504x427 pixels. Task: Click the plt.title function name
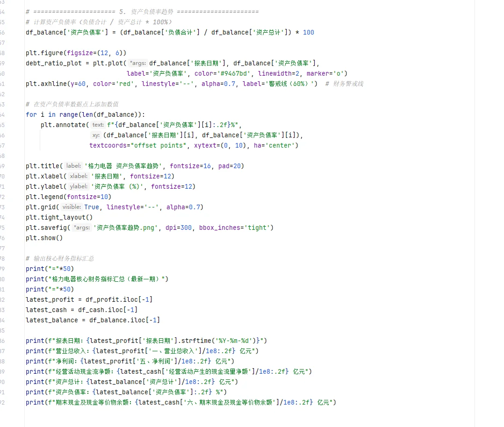43,166
